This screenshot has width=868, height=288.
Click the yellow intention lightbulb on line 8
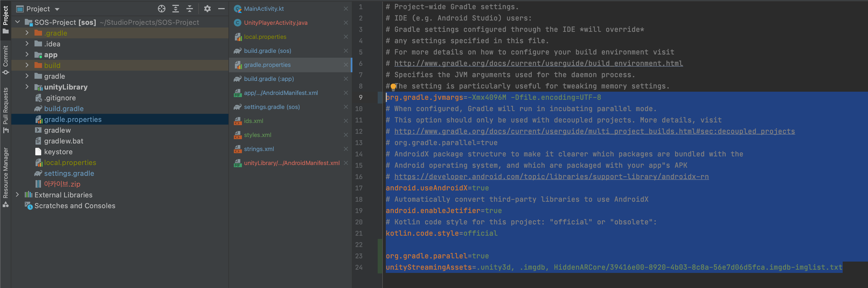point(393,87)
